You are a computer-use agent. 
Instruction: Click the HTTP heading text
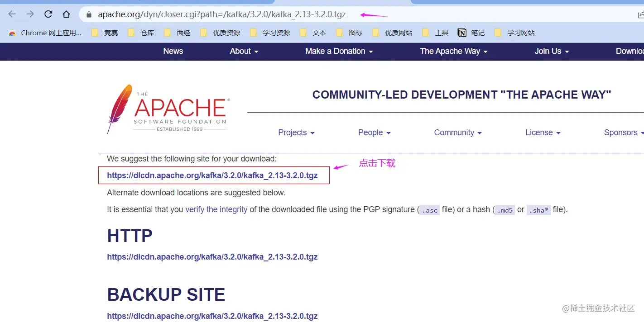[130, 236]
